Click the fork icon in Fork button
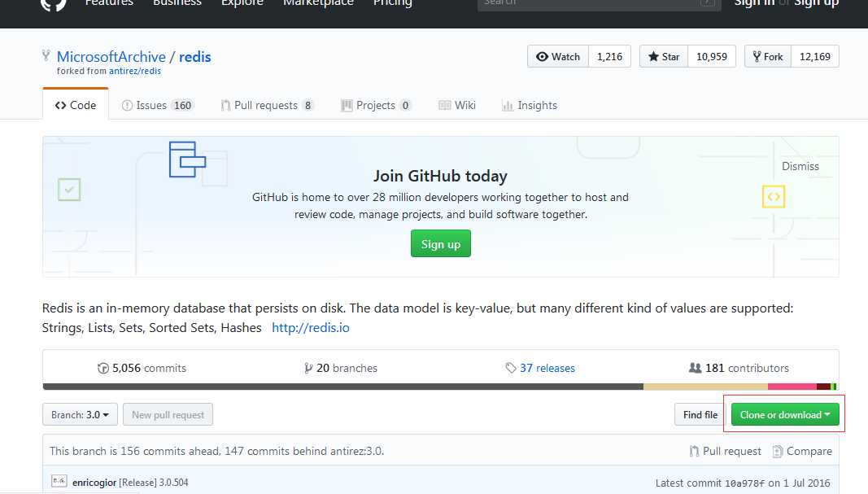The image size is (868, 494). pos(757,56)
